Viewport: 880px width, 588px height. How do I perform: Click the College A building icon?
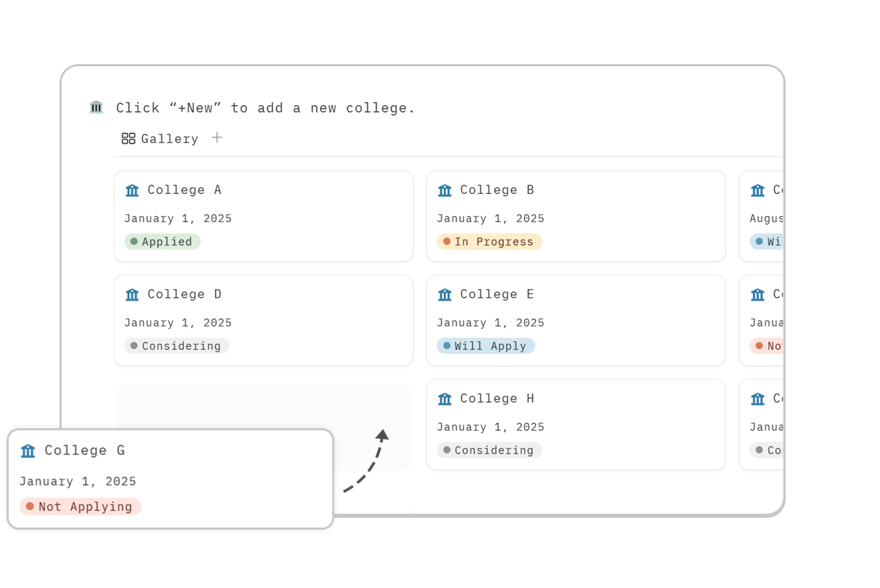pos(132,191)
